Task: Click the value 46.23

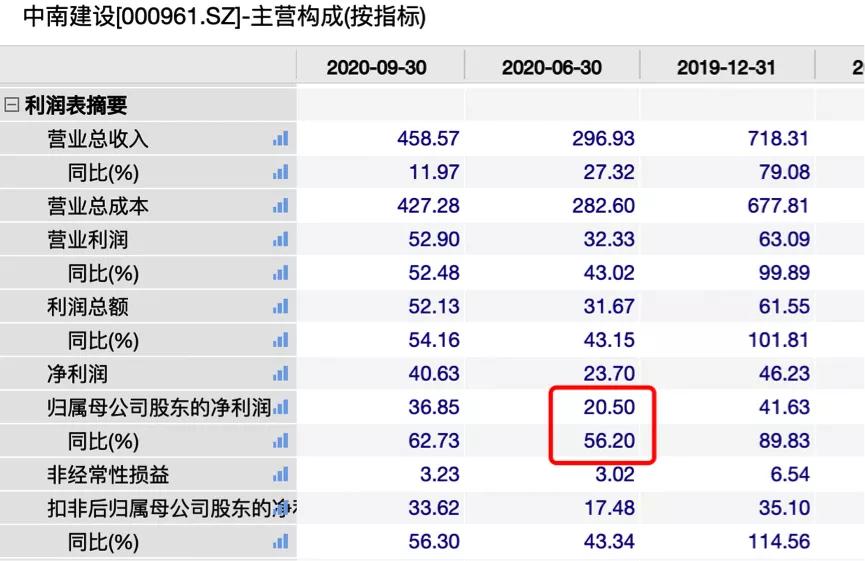Action: coord(784,373)
